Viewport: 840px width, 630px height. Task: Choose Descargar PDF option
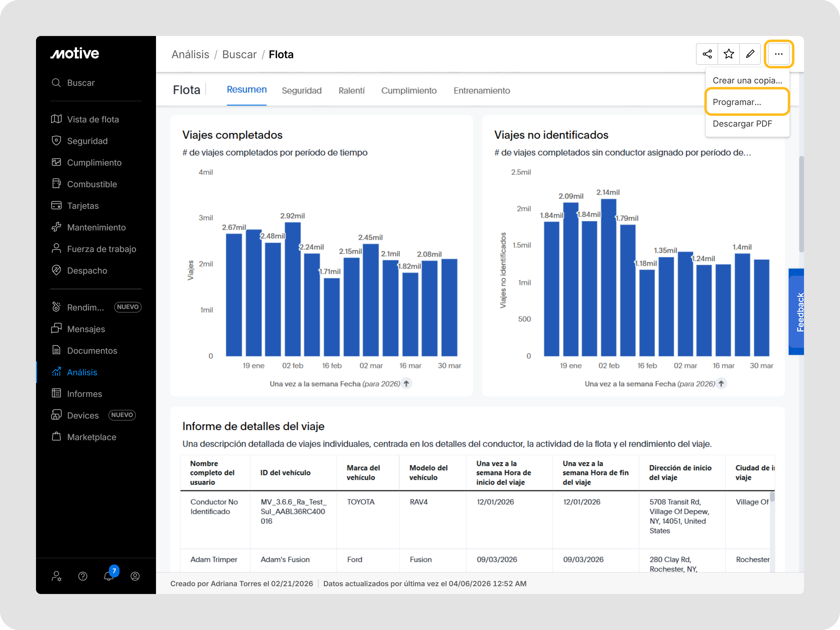(x=742, y=124)
